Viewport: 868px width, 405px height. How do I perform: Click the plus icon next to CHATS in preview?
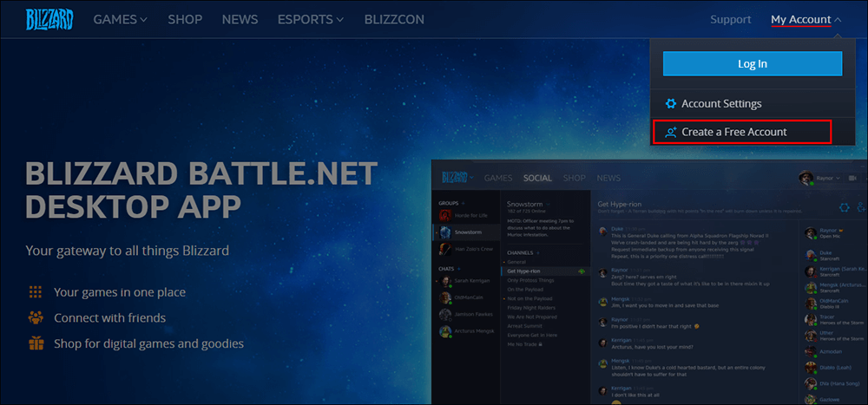click(x=459, y=269)
